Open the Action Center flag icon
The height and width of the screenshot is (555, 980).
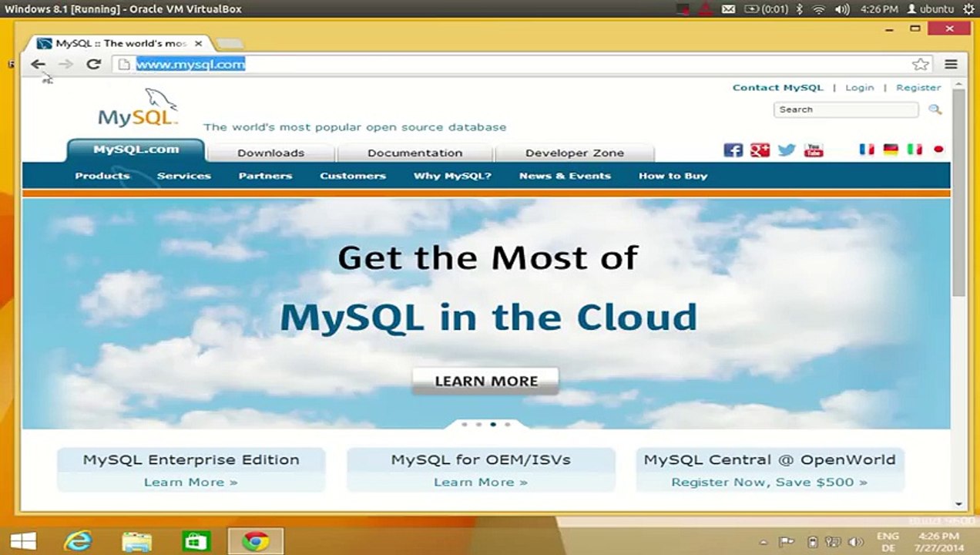coord(787,542)
